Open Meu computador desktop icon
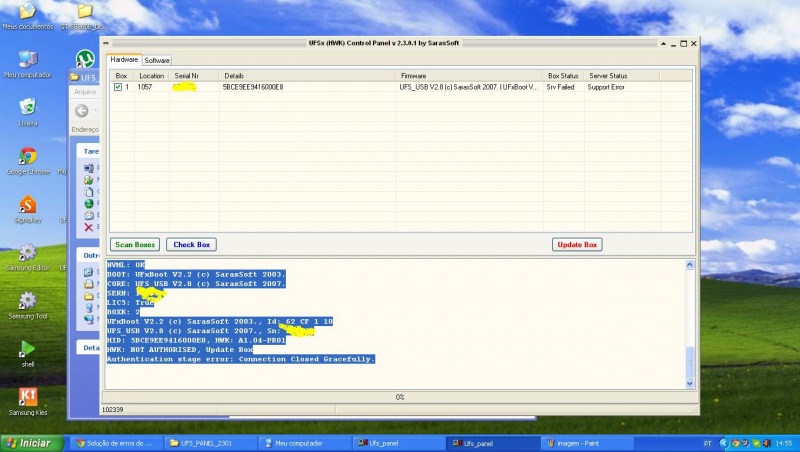 coord(28,64)
